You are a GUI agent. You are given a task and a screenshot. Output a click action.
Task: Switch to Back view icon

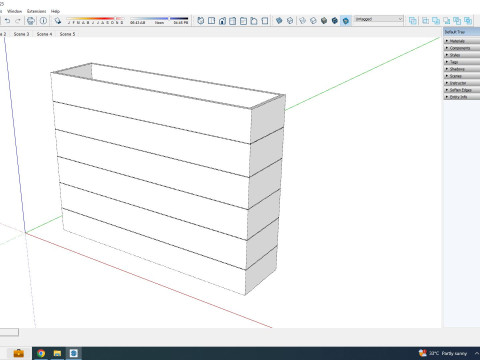click(243, 21)
